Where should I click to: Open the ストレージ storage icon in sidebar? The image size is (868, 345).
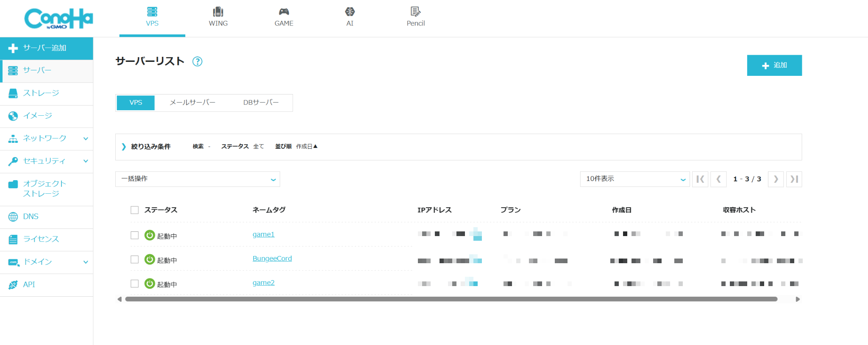click(13, 93)
